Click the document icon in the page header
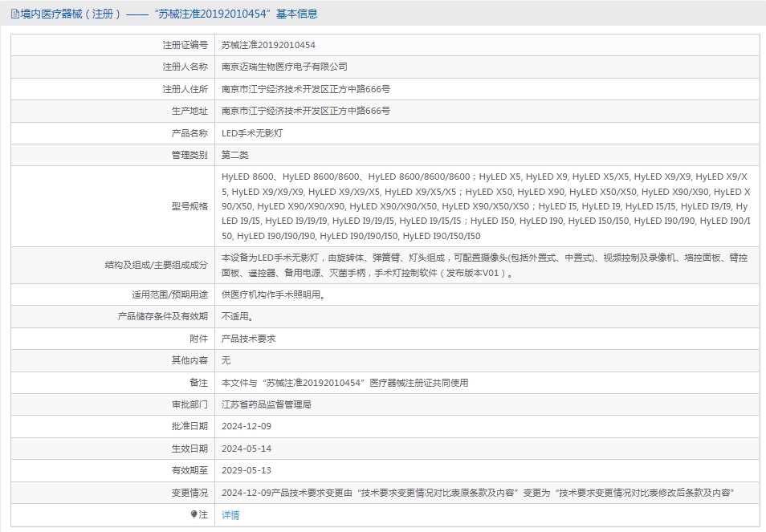Screen dimensions: 766x532 click(x=14, y=14)
